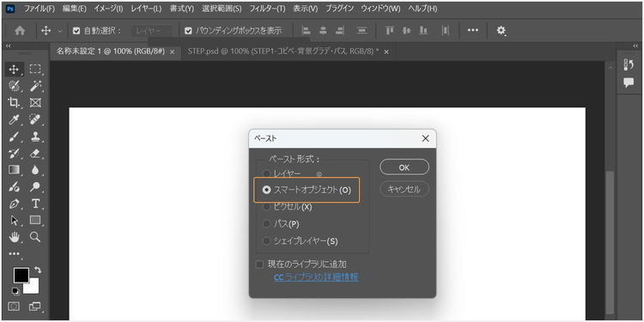
Task: Align left edges in options bar
Action: click(307, 31)
